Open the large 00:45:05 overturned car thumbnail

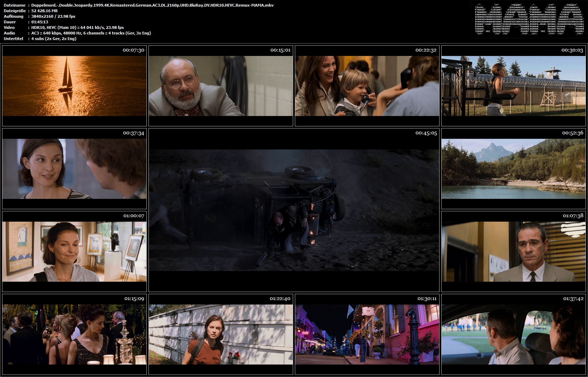294,210
